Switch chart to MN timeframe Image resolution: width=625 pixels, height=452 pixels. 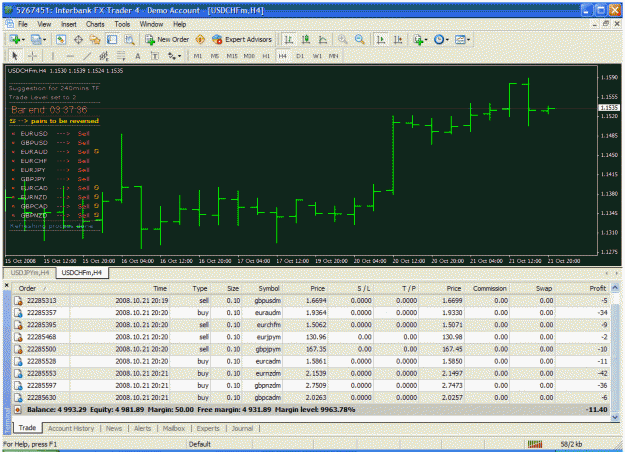pos(334,56)
